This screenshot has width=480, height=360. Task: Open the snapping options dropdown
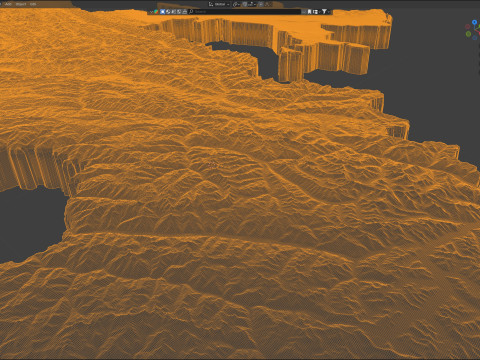pos(252,4)
